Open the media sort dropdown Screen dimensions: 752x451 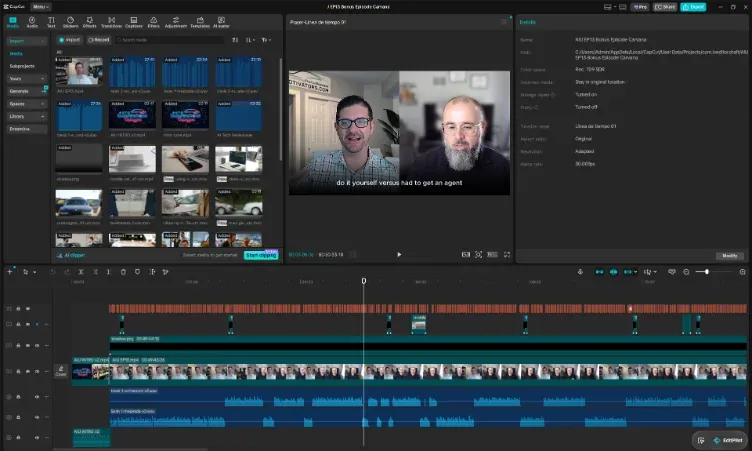(250, 40)
